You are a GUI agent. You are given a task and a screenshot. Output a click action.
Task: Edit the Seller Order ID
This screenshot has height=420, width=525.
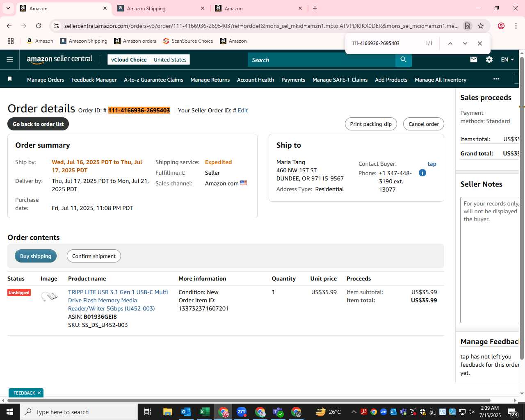point(242,110)
